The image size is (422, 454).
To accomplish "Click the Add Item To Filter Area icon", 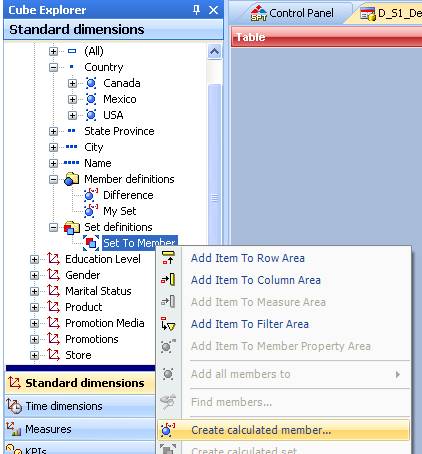I will click(x=168, y=324).
